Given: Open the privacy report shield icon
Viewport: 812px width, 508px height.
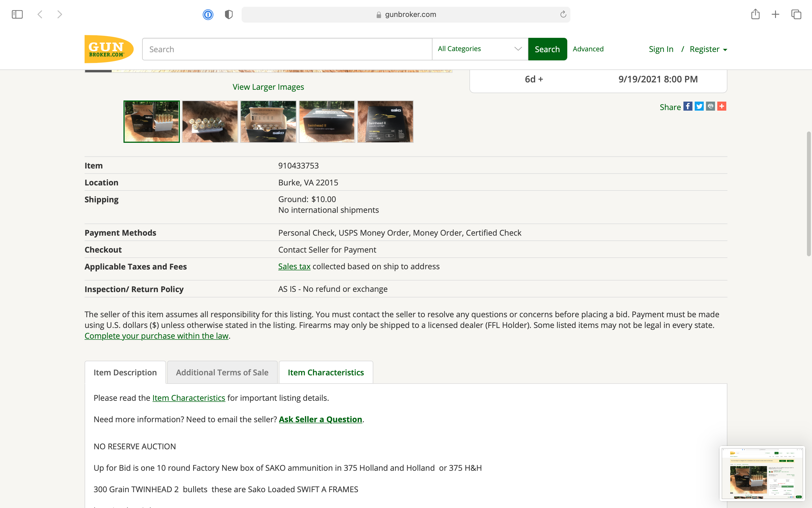Looking at the screenshot, I should point(229,14).
